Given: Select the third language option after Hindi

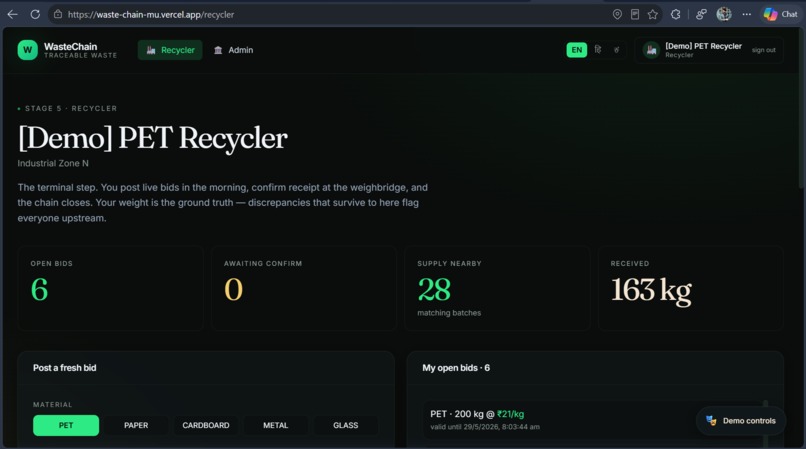Looking at the screenshot, I should pos(616,50).
